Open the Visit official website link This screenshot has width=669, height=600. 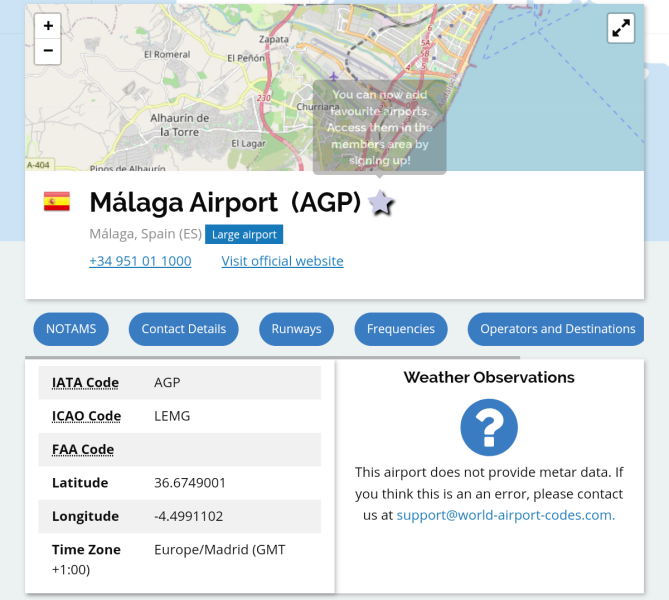point(282,261)
